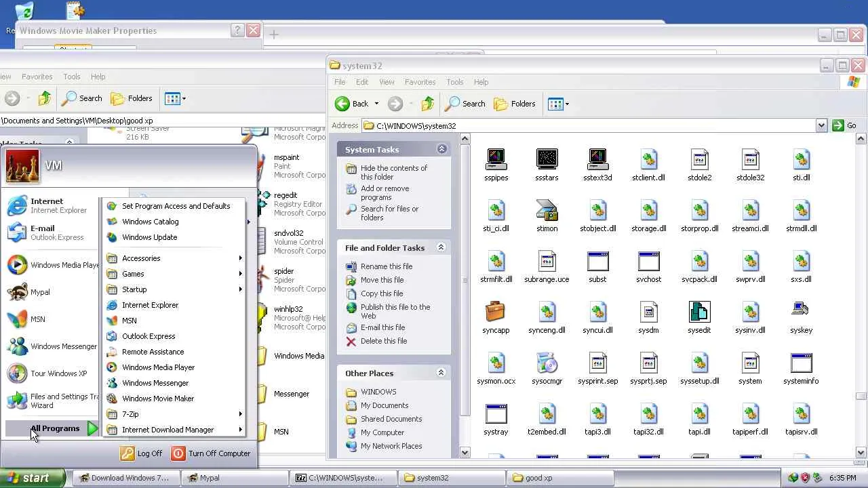Expand the Internet Download Manager submenu

pyautogui.click(x=174, y=430)
